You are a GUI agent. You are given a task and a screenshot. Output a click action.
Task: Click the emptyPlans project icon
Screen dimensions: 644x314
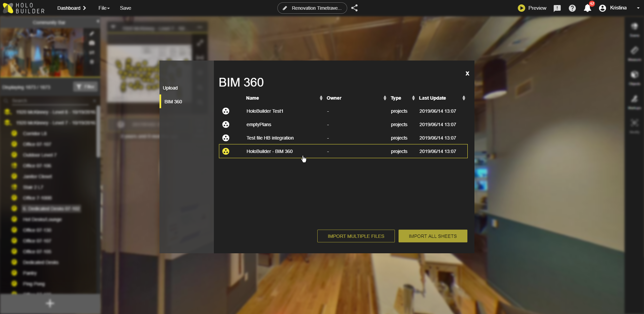click(226, 124)
